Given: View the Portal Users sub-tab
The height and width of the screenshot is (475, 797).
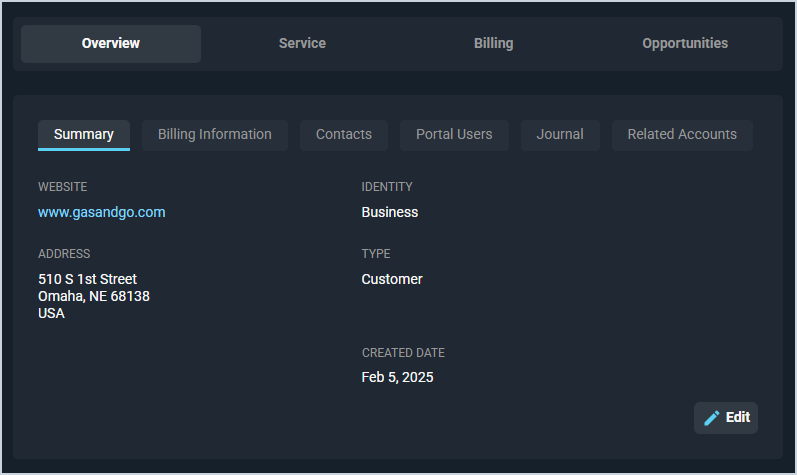Looking at the screenshot, I should (x=454, y=134).
